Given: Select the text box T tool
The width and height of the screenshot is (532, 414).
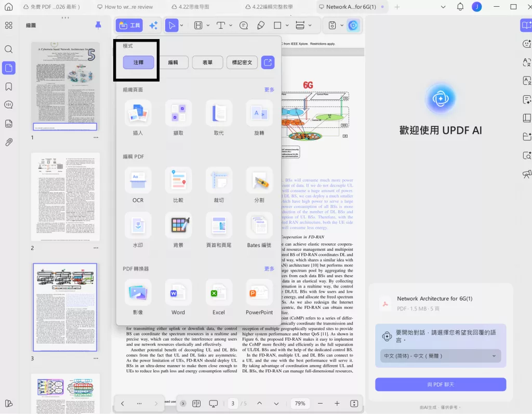Looking at the screenshot, I should (x=220, y=25).
